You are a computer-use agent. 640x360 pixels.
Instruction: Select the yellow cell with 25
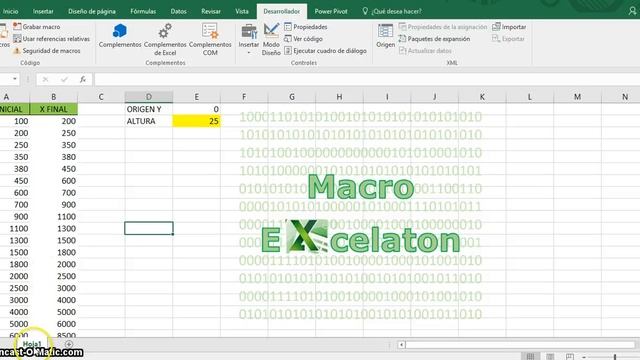coord(196,121)
